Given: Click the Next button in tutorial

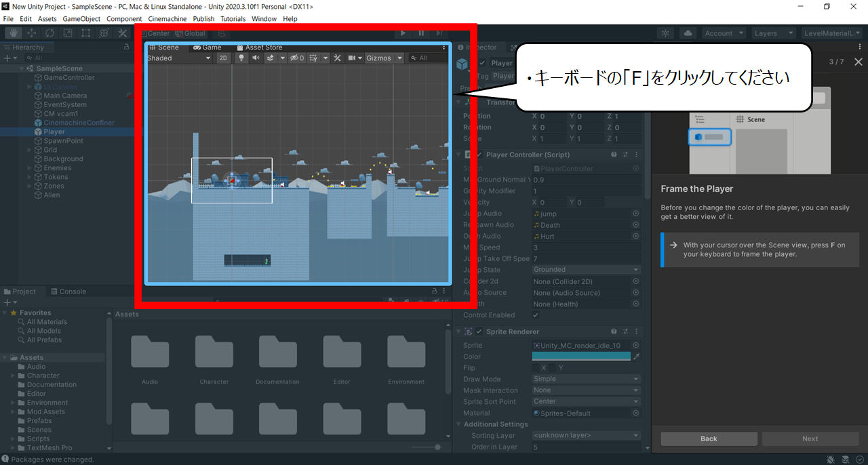Looking at the screenshot, I should coord(810,439).
